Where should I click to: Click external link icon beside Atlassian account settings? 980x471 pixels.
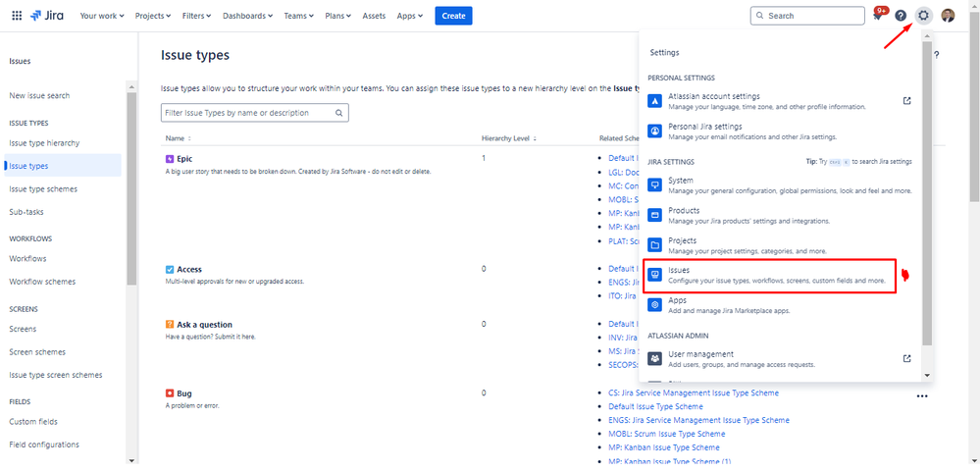[x=906, y=101]
